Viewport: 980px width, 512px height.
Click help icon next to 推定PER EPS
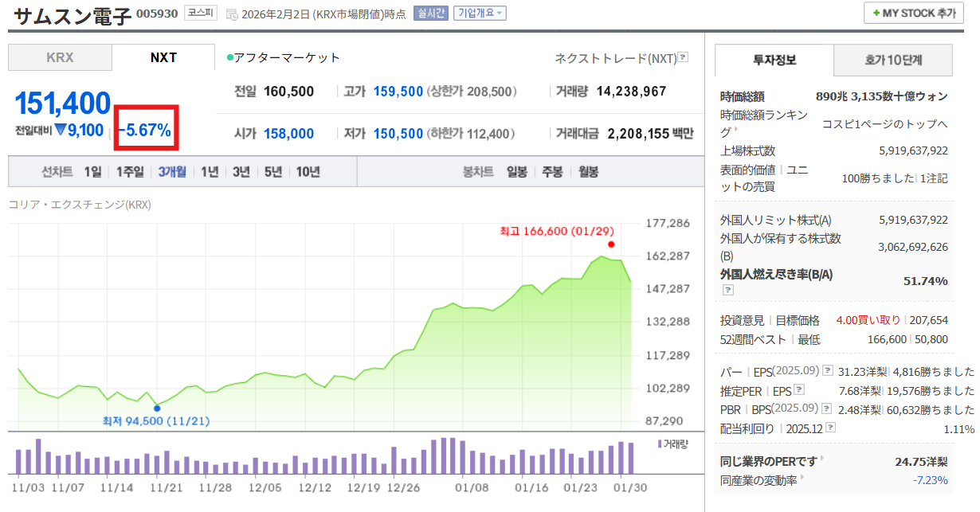coord(799,389)
